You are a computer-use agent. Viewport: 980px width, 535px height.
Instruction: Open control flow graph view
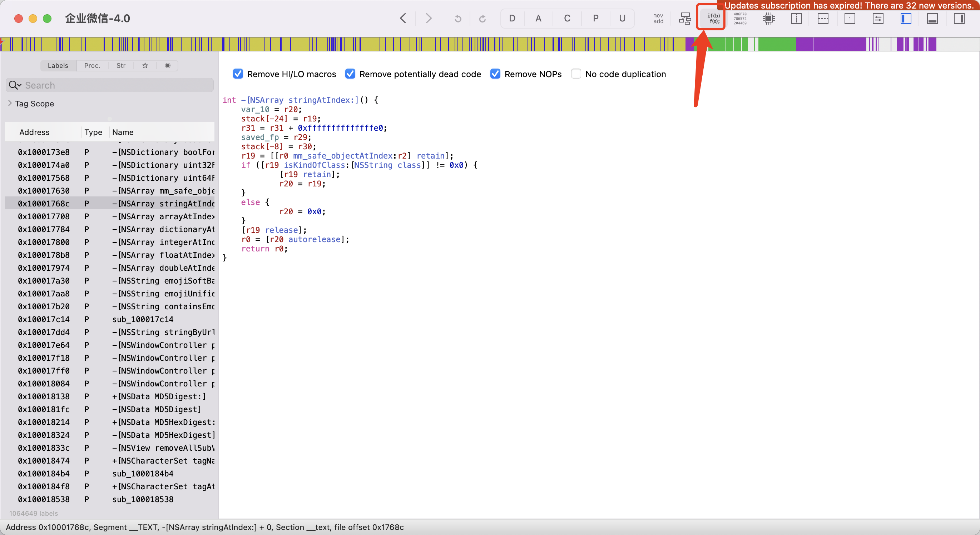685,19
